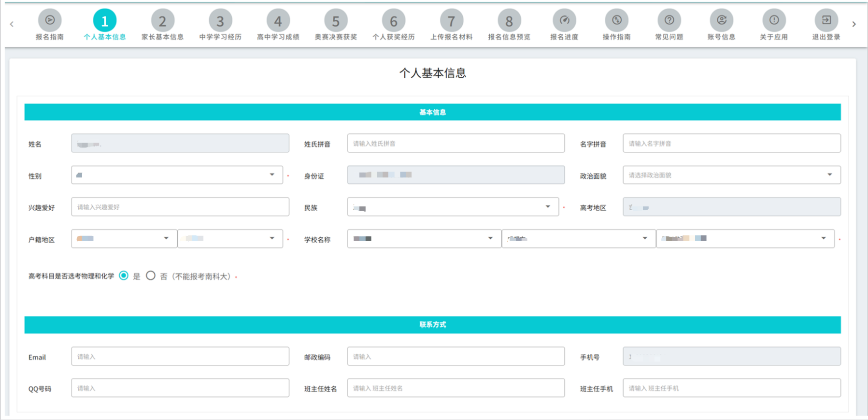The height and width of the screenshot is (420, 868).
Task: Go to step 2 家长基本信息
Action: (x=162, y=21)
